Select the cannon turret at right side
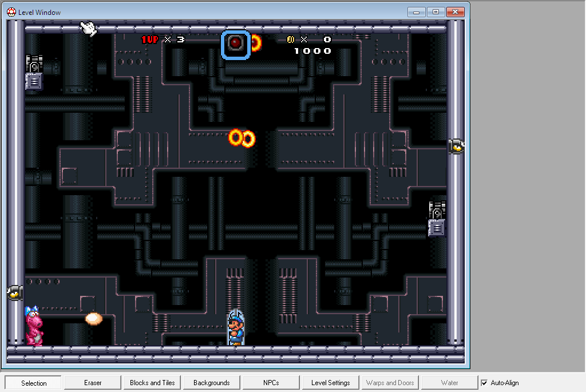The width and height of the screenshot is (586, 392). pyautogui.click(x=437, y=211)
